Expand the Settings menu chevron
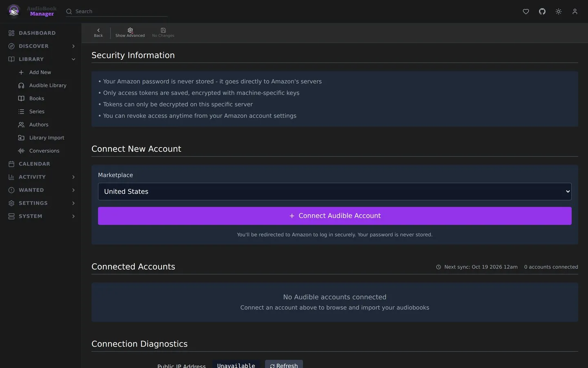Viewport: 588px width, 368px height. (73, 203)
